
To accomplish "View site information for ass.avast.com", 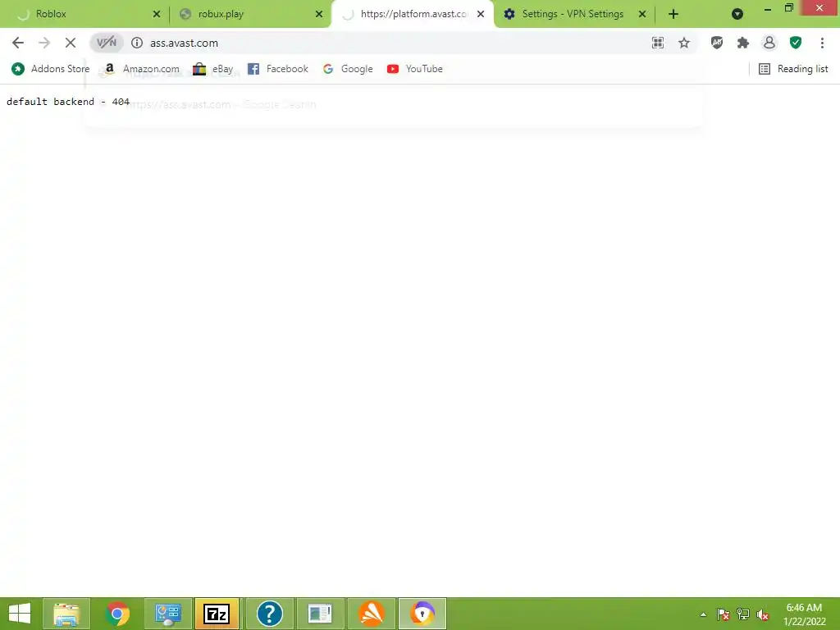I will (137, 43).
